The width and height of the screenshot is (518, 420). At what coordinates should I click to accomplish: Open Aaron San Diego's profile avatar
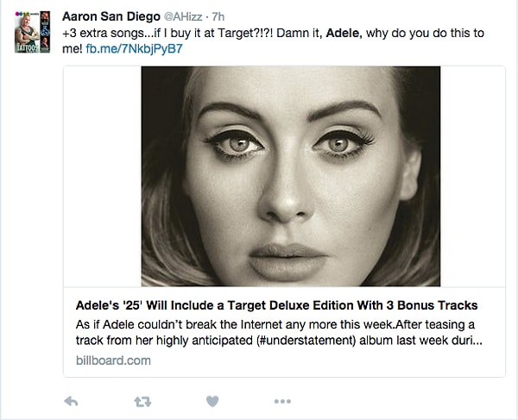(31, 33)
